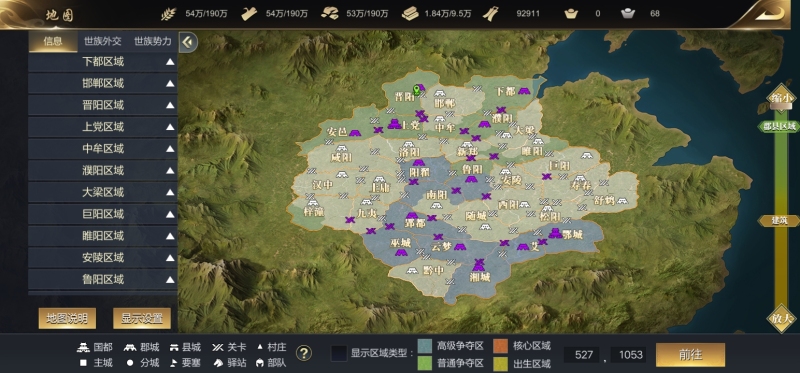Open the question mark help icon
Screen dimensions: 800x373
(304, 353)
